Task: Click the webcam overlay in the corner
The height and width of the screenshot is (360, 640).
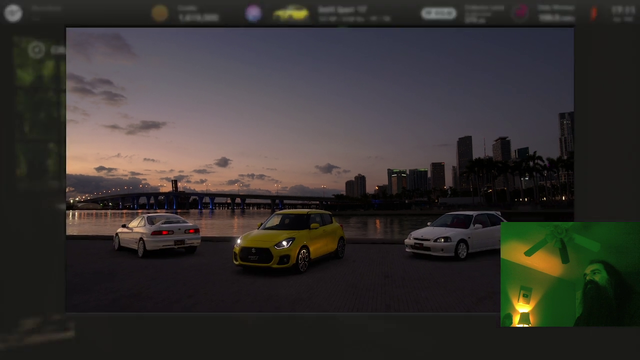Action: (570, 274)
